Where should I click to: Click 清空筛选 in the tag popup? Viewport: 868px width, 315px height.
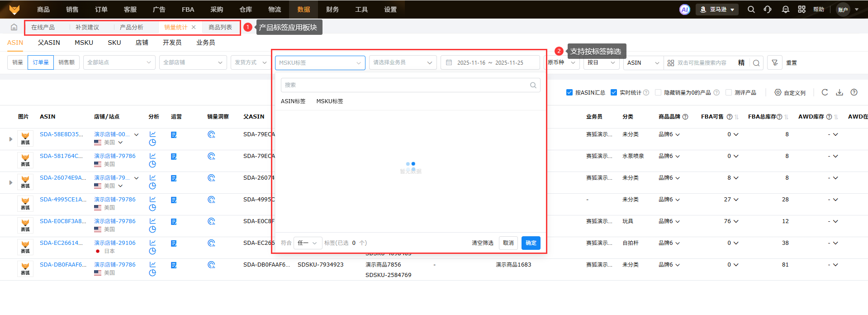tap(482, 243)
